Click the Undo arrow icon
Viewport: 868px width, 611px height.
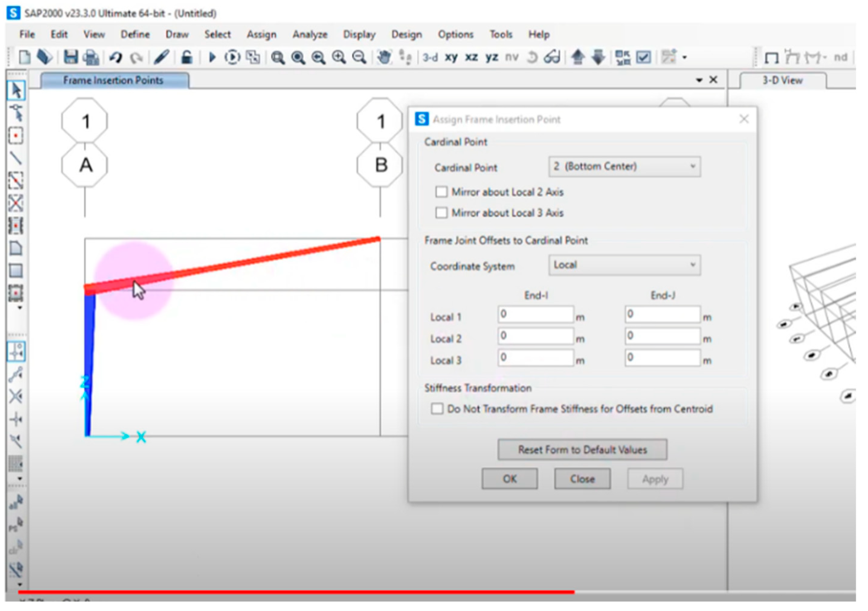tap(116, 57)
